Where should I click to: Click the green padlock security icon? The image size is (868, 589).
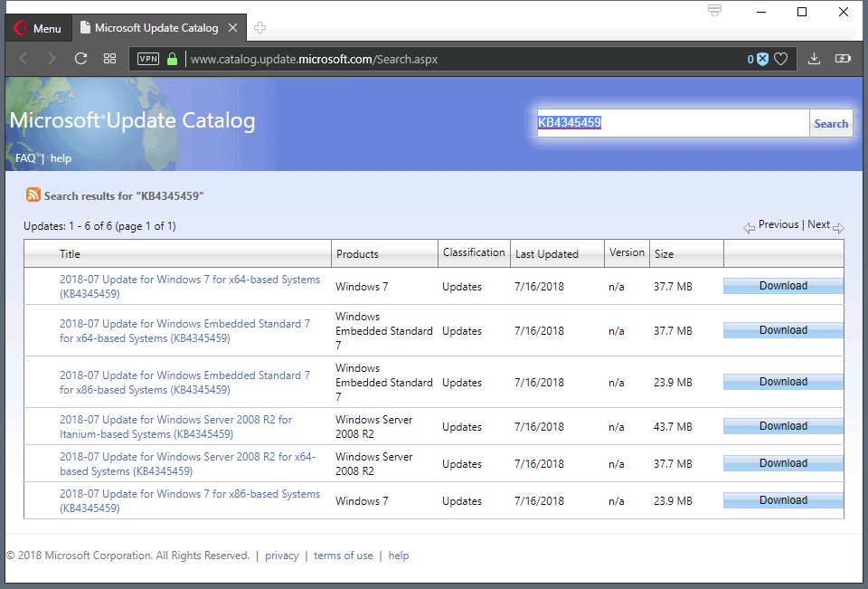[172, 59]
